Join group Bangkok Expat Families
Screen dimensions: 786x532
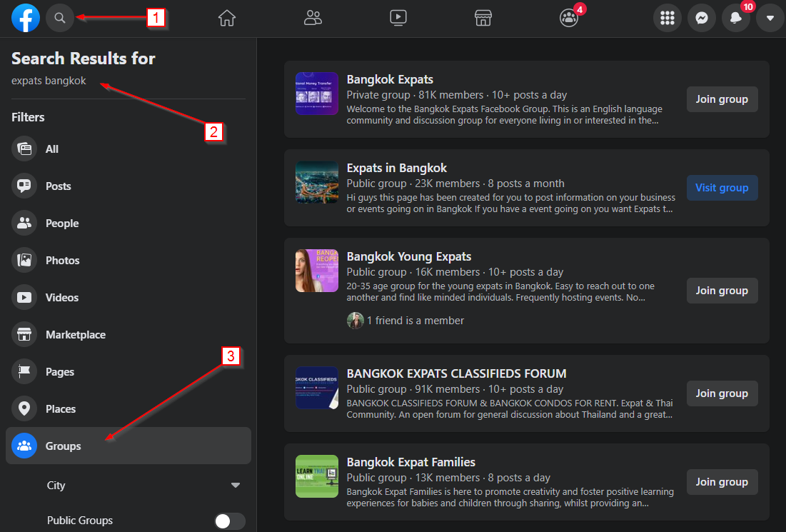[x=722, y=482]
